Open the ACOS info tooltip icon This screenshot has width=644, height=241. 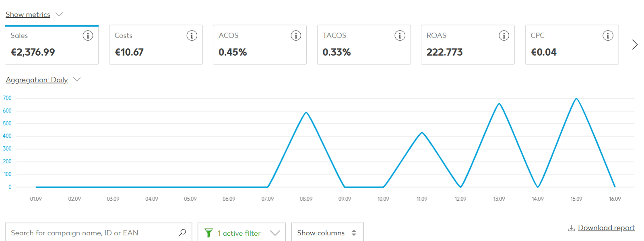click(296, 35)
